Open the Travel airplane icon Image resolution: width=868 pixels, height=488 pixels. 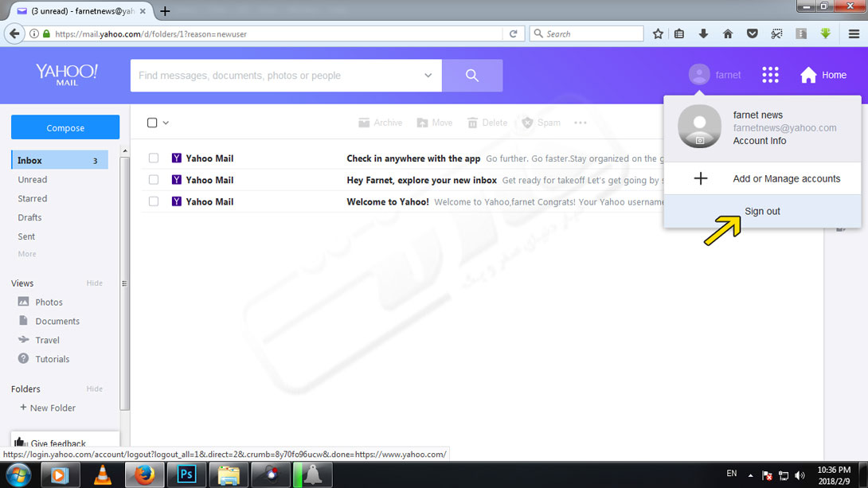[x=23, y=339]
